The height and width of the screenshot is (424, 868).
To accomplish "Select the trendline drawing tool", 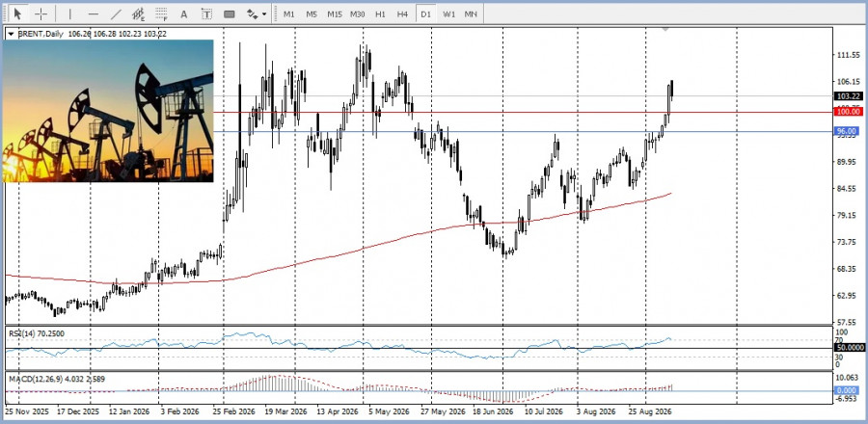I will tap(116, 13).
